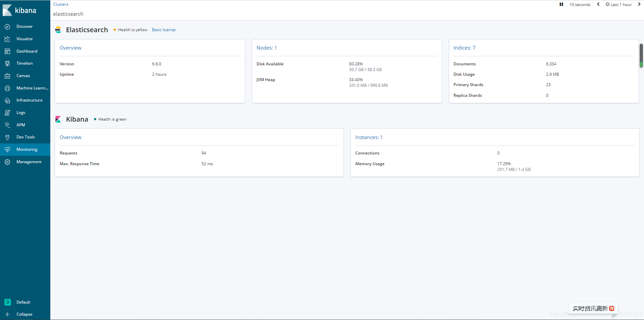Viewport: 644px width, 320px height.
Task: Go to Visualize menu item
Action: [24, 39]
